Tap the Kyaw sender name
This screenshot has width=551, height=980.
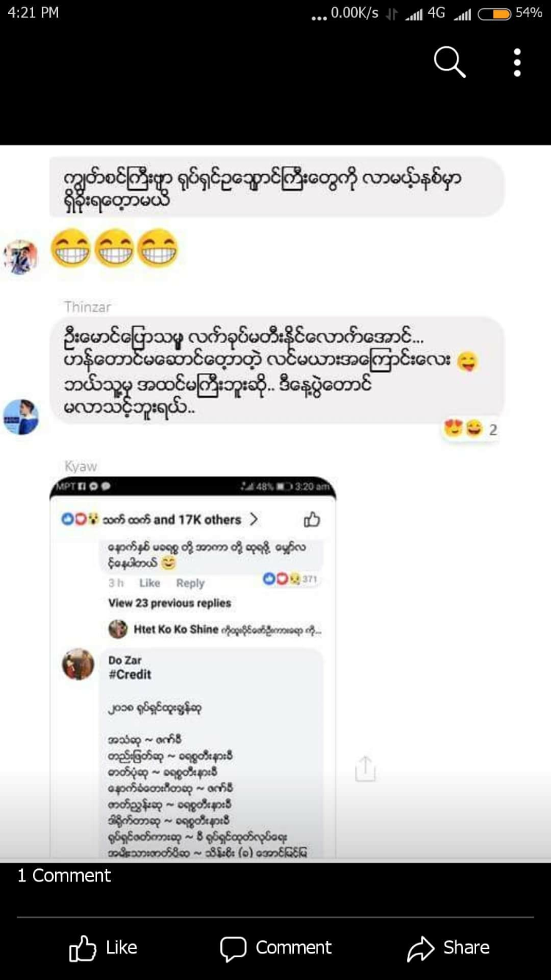81,466
